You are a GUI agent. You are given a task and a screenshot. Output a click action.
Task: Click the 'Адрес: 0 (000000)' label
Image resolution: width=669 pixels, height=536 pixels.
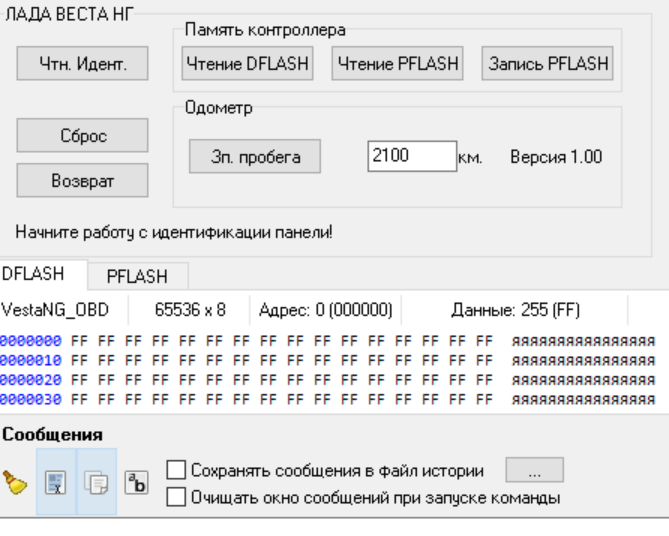pos(326,310)
